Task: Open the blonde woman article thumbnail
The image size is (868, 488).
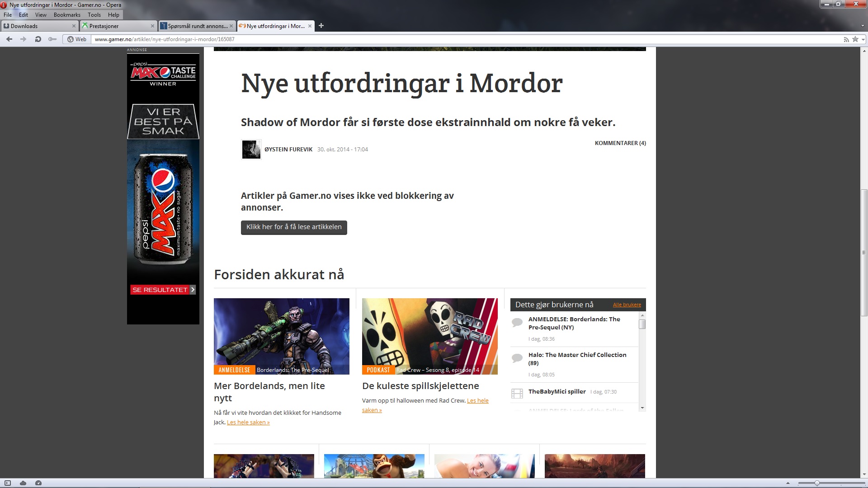Action: point(485,466)
